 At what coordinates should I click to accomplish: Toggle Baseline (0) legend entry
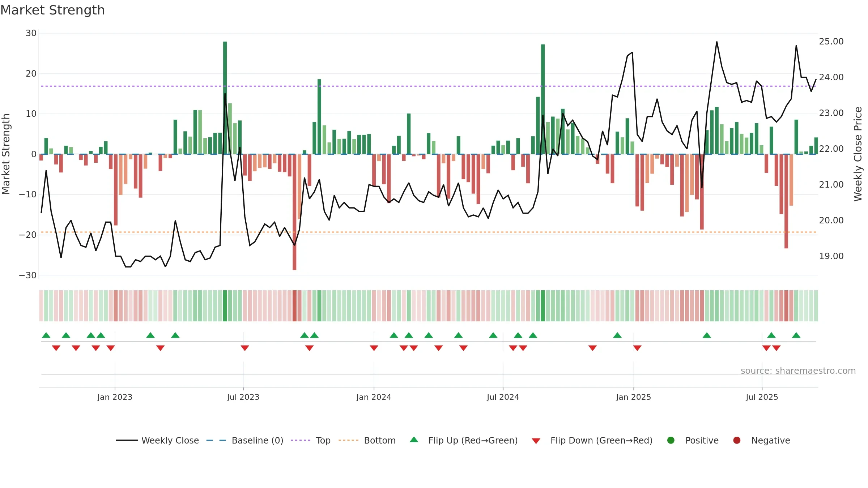pos(245,440)
